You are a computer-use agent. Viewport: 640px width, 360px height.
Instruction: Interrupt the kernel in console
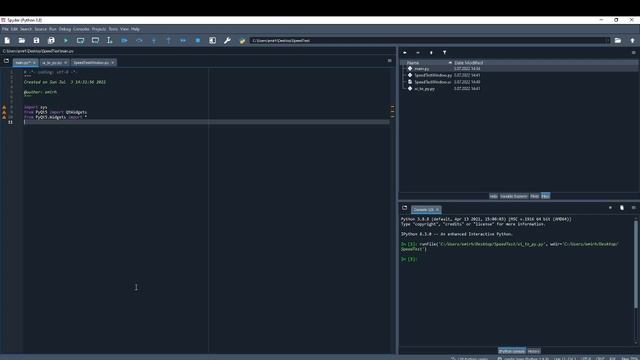click(610, 208)
